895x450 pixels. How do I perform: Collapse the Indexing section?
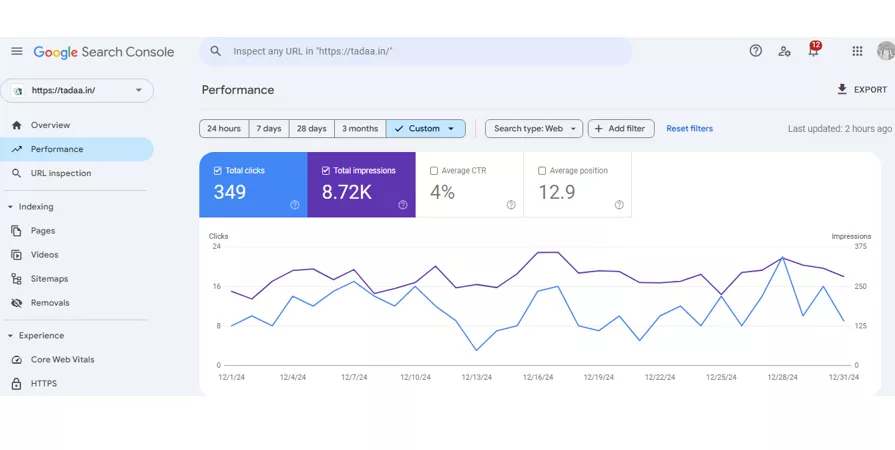click(x=11, y=207)
